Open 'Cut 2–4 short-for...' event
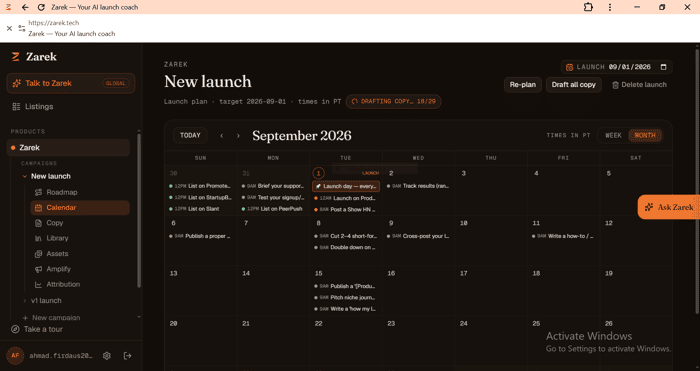The width and height of the screenshot is (700, 371). pyautogui.click(x=346, y=236)
